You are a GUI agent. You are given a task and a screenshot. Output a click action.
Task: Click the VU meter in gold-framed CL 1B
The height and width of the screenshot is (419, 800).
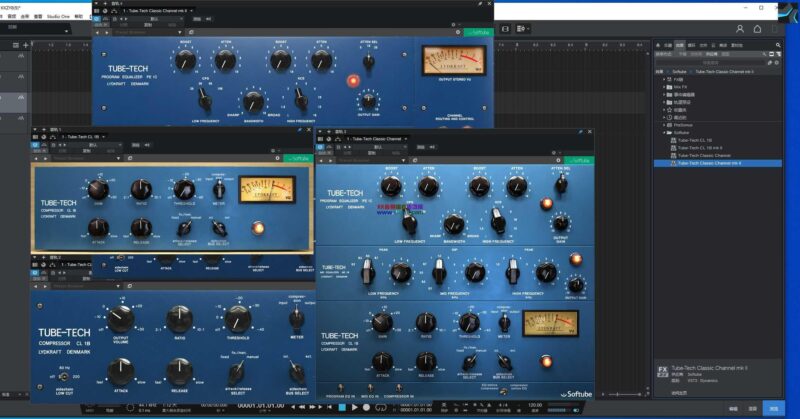267,189
